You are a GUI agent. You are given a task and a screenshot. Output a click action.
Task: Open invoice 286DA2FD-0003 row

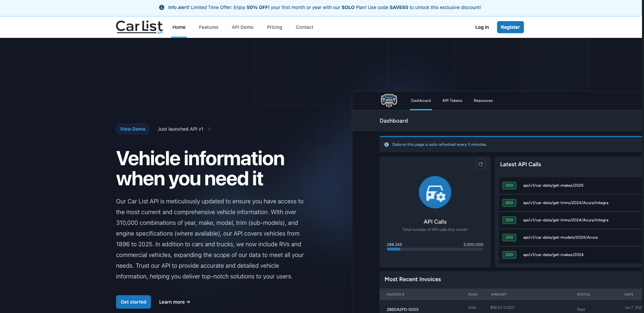pos(402,309)
